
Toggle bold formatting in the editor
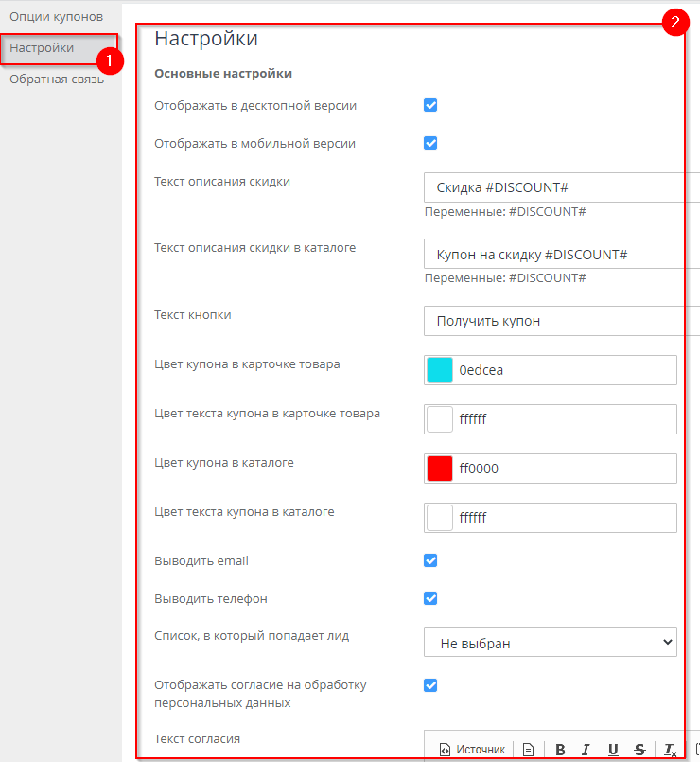560,750
